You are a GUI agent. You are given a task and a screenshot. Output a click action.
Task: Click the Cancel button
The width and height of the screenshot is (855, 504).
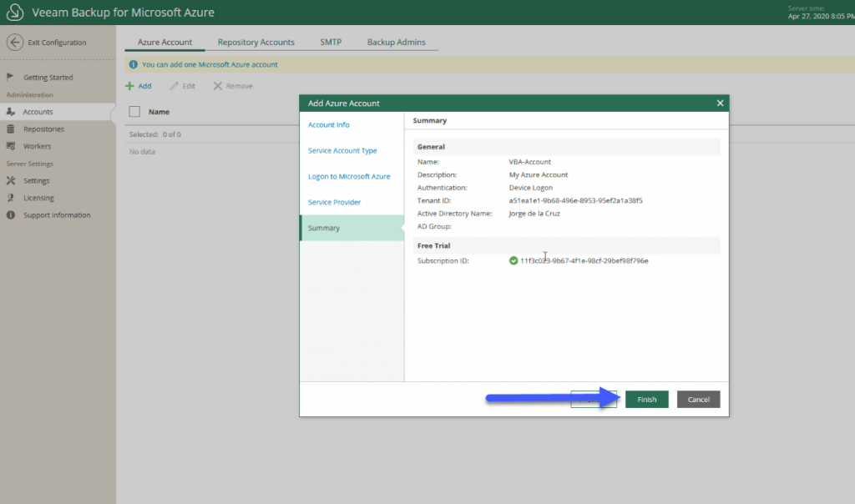coord(699,400)
